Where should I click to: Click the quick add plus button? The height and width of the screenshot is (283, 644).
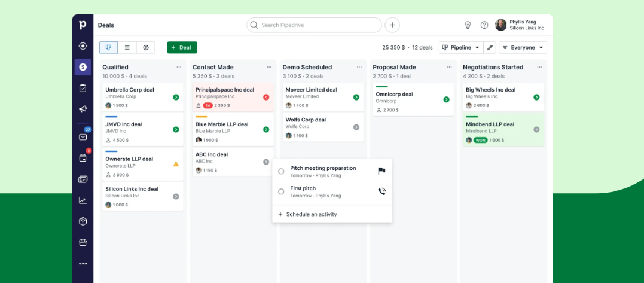[392, 25]
